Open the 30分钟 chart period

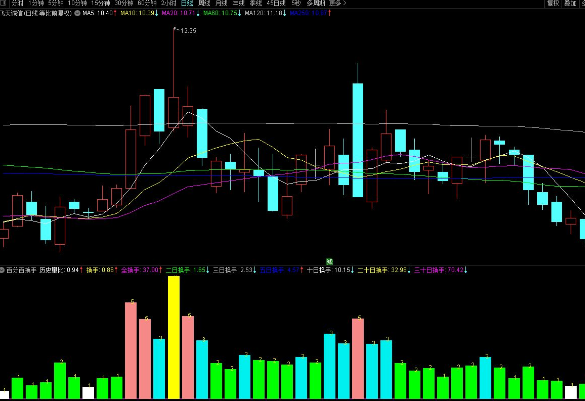(x=124, y=3)
